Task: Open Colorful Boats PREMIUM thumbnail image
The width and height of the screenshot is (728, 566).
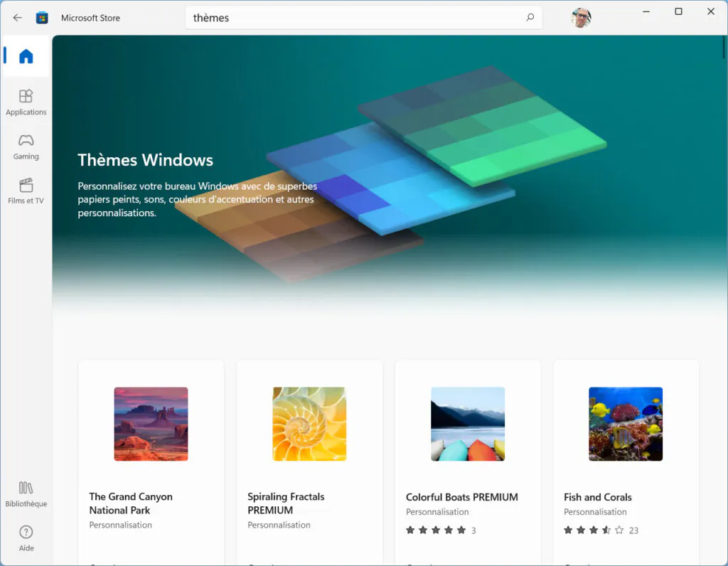Action: tap(468, 424)
